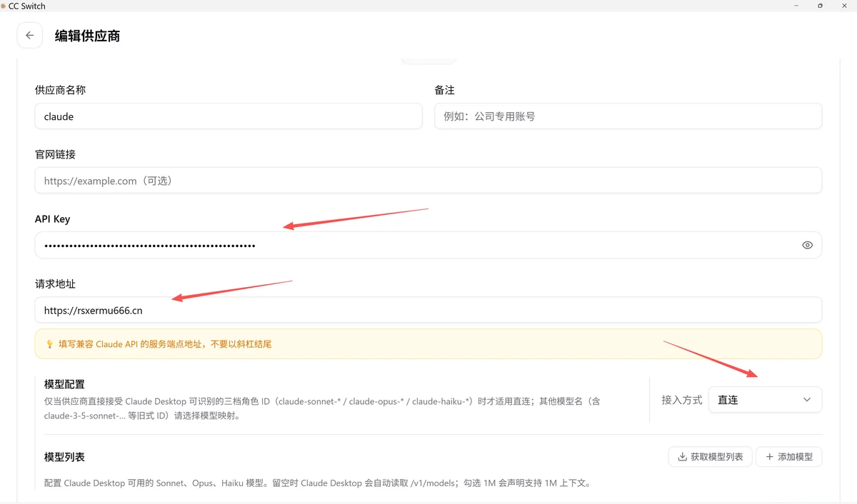Click the CC Switch app icon in title bar
The width and height of the screenshot is (857, 504).
pos(4,6)
